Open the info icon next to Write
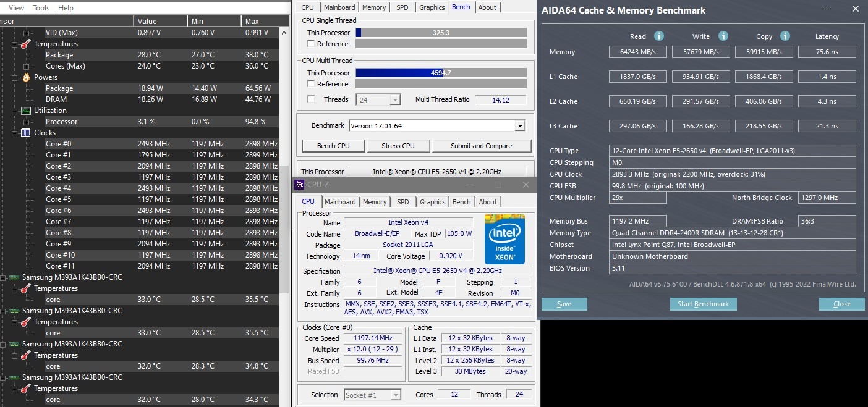Viewport: 868px width, 407px height. pos(723,36)
